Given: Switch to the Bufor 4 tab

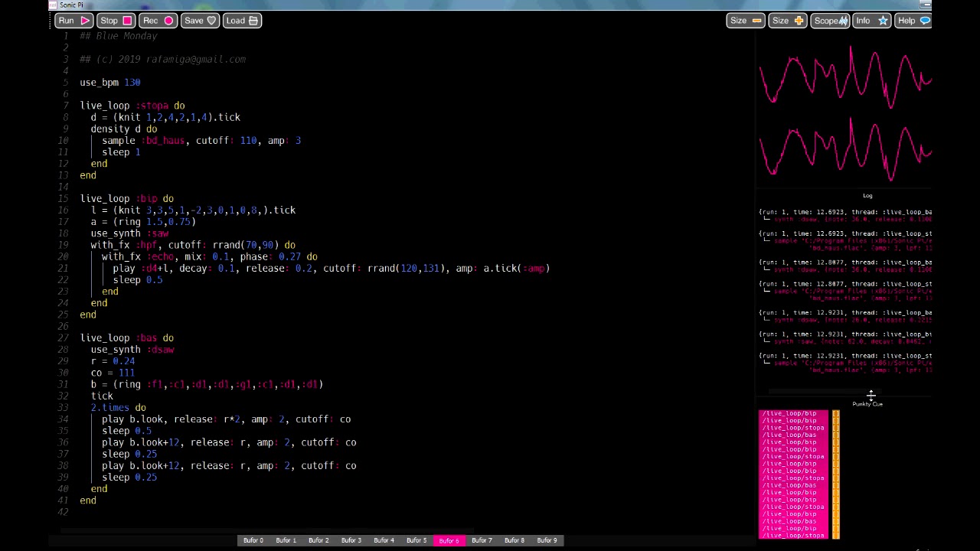Looking at the screenshot, I should [x=384, y=540].
